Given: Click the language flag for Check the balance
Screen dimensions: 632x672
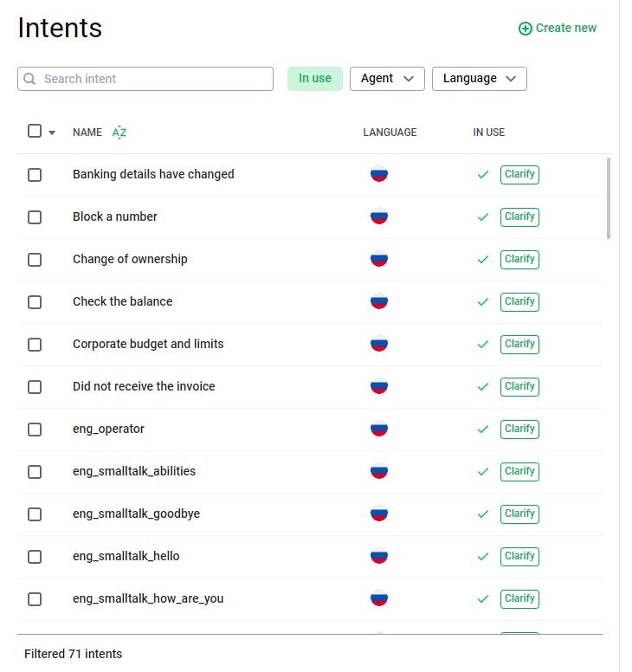Looking at the screenshot, I should [x=379, y=301].
